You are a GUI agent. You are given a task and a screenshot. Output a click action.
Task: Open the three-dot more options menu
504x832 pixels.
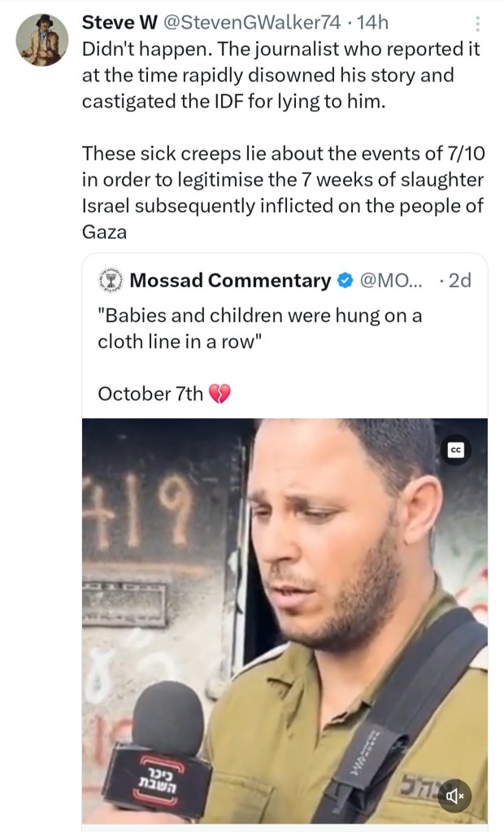tap(477, 24)
